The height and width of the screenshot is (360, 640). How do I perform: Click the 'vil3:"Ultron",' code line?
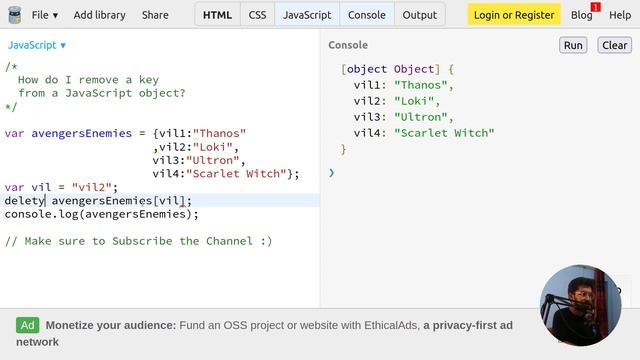point(199,160)
